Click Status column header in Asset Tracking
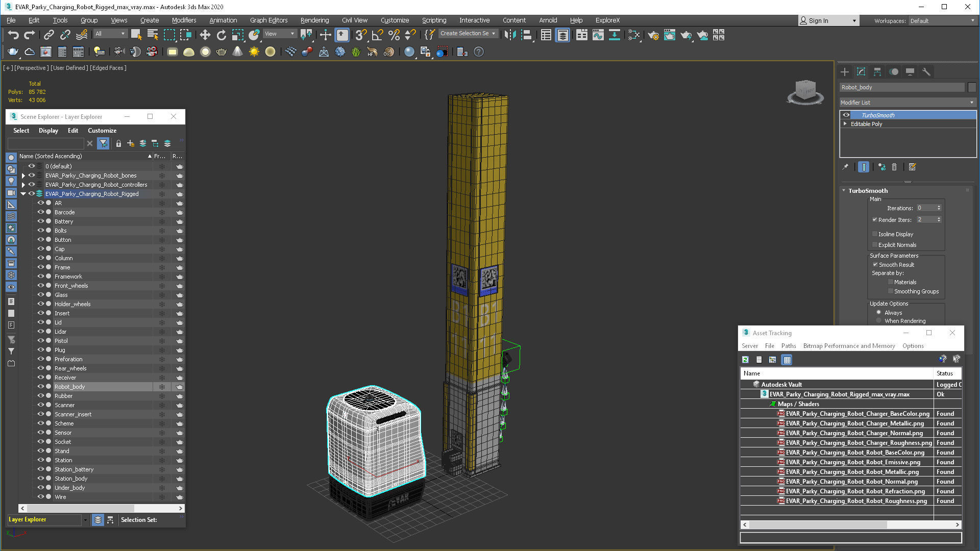The height and width of the screenshot is (551, 980). click(x=947, y=373)
